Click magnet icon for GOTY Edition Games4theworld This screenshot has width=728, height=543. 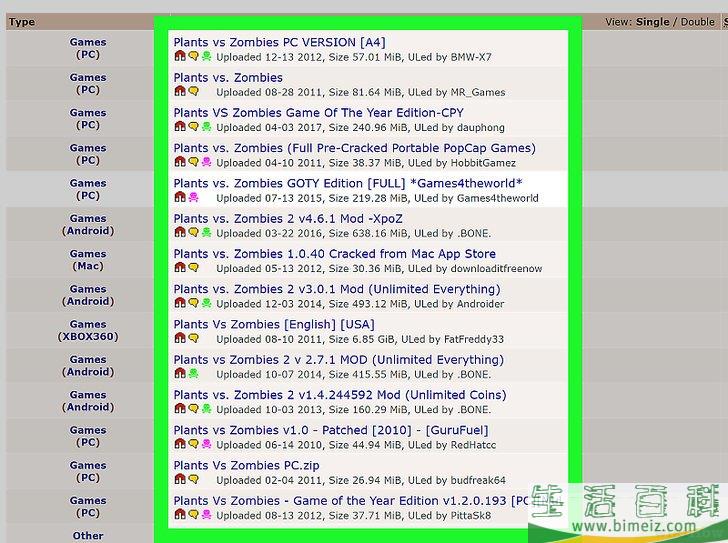tap(180, 197)
